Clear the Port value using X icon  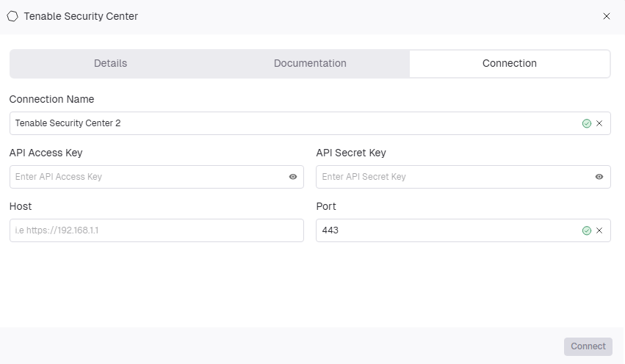599,230
